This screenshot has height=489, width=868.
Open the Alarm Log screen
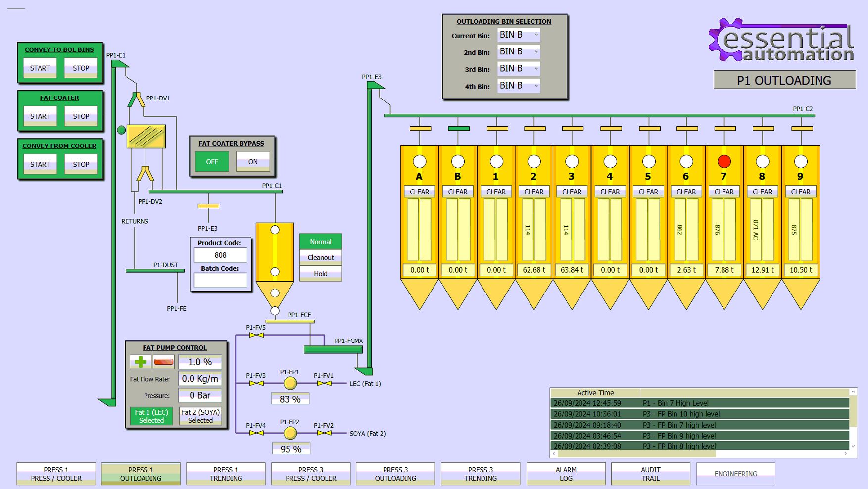(x=566, y=474)
